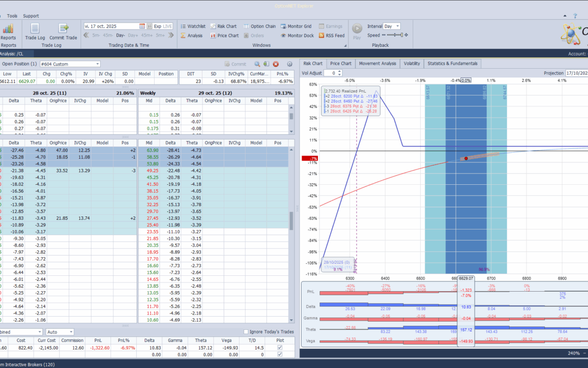Open the calendar date picker icon
The height and width of the screenshot is (368, 588).
click(x=142, y=26)
